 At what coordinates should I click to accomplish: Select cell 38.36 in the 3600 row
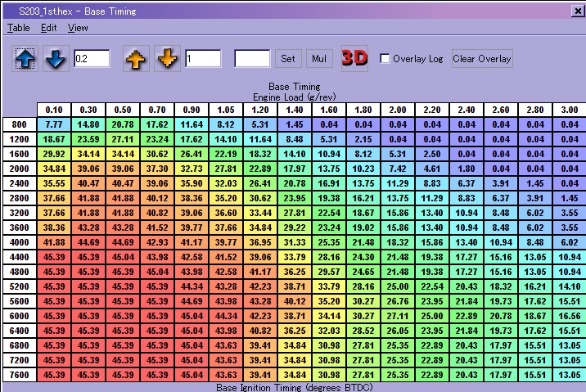pyautogui.click(x=54, y=228)
